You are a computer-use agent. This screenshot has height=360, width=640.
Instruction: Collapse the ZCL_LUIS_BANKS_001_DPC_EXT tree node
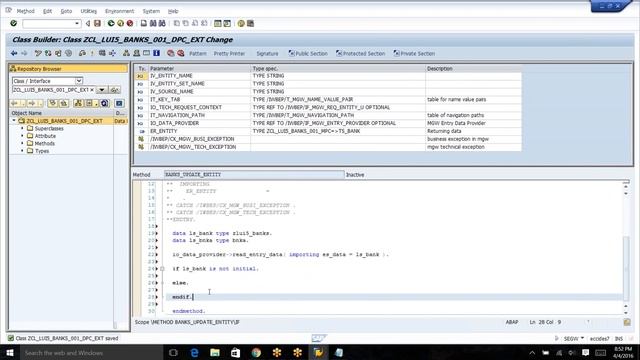pyautogui.click(x=14, y=121)
